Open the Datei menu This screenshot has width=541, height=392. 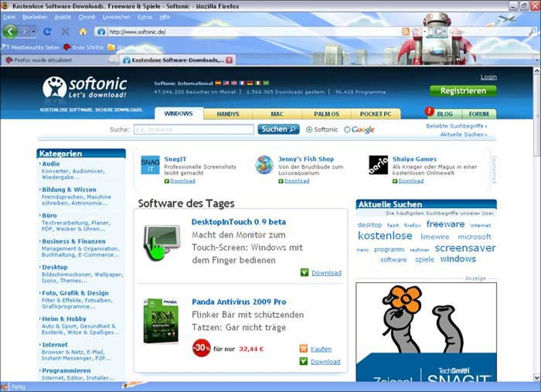click(10, 17)
